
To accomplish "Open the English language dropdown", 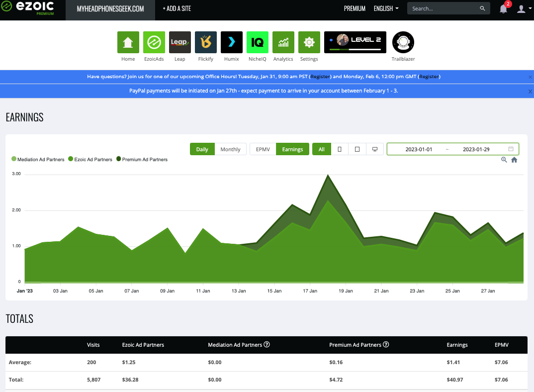I will coord(386,8).
